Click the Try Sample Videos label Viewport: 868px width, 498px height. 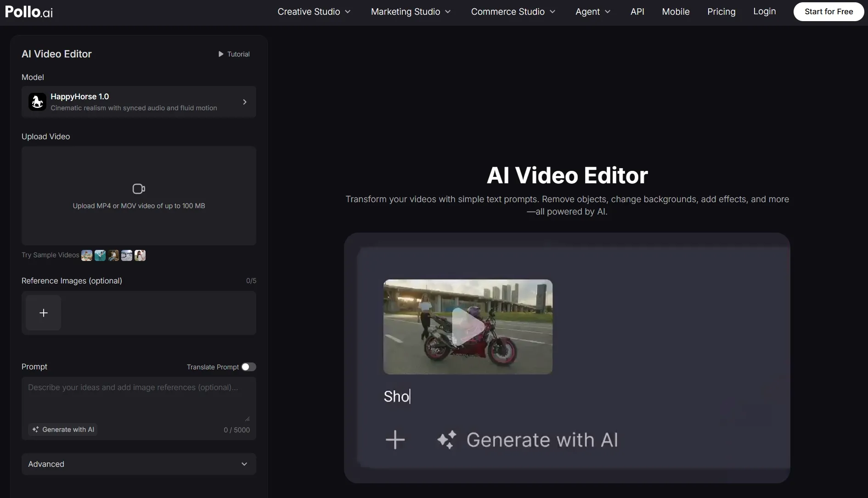click(x=51, y=255)
